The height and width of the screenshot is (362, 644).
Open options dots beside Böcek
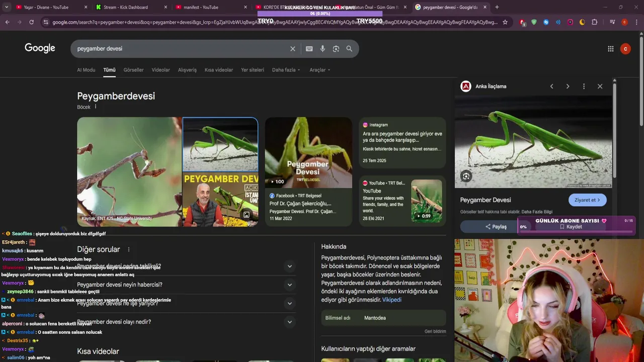pyautogui.click(x=96, y=107)
